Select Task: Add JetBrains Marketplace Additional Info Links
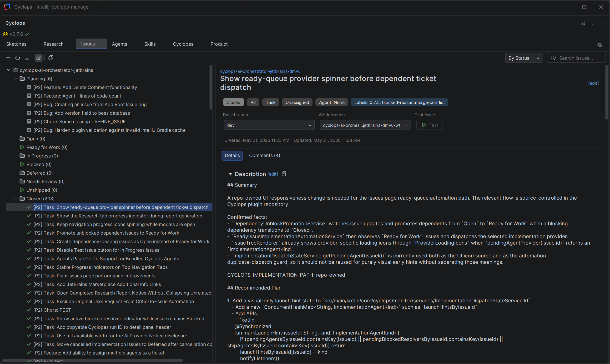 (x=97, y=284)
